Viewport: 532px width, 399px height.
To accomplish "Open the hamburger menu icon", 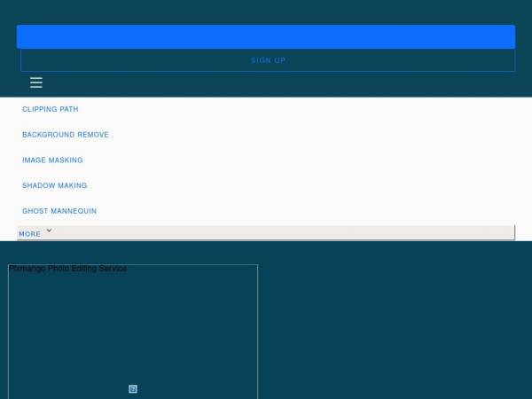I will [x=36, y=82].
